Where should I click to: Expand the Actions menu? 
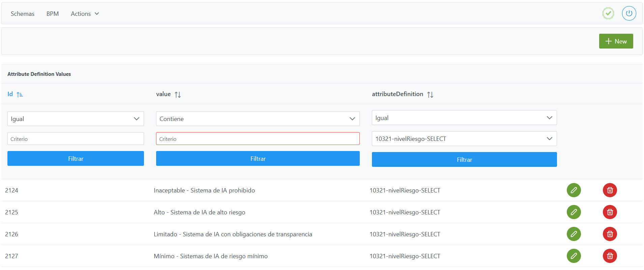tap(85, 14)
